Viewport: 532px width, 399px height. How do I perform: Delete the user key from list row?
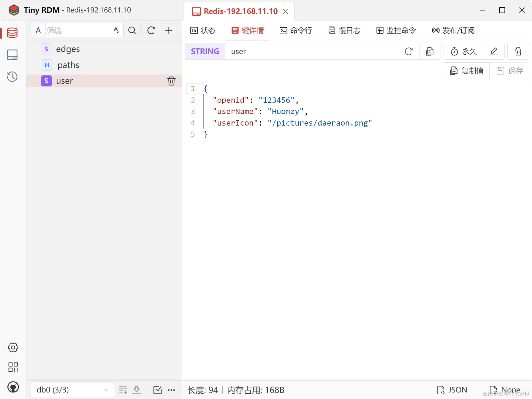click(x=171, y=81)
